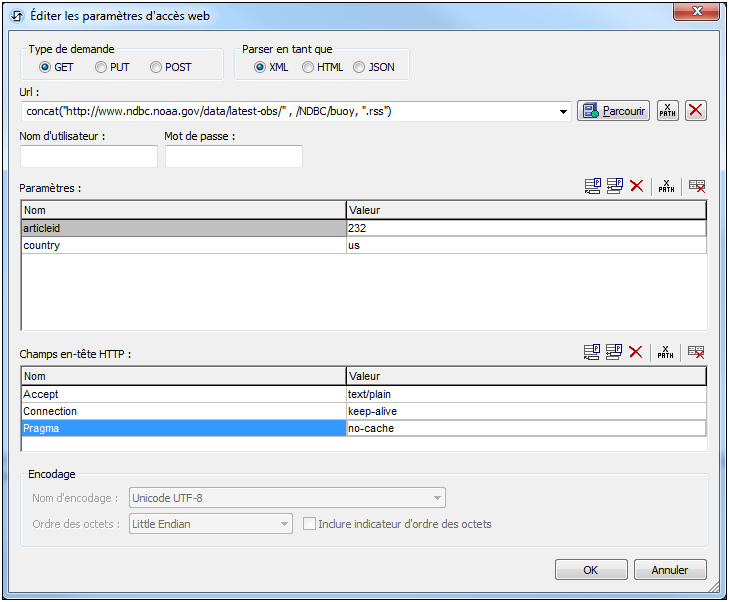729x602 pixels.
Task: Click the Annuler button
Action: (x=670, y=569)
